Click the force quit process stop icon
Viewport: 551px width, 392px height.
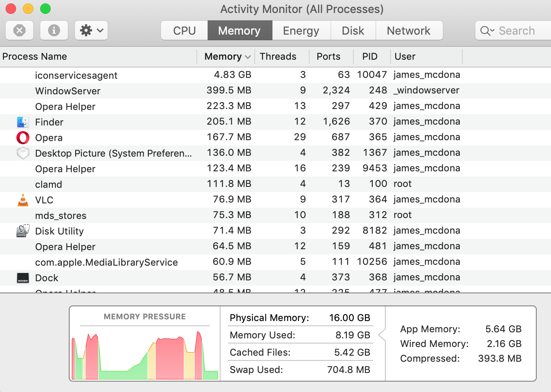19,31
